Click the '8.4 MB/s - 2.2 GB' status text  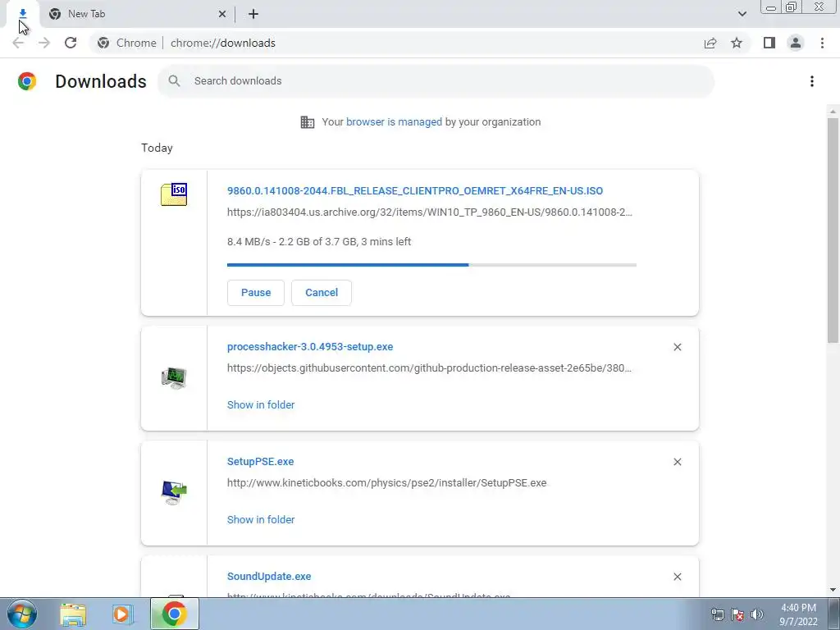(319, 242)
